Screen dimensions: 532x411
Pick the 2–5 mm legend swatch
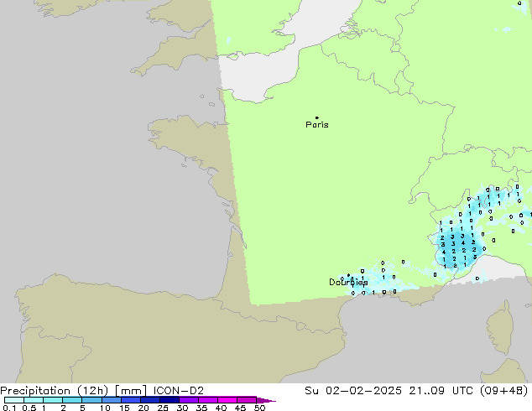point(72,400)
